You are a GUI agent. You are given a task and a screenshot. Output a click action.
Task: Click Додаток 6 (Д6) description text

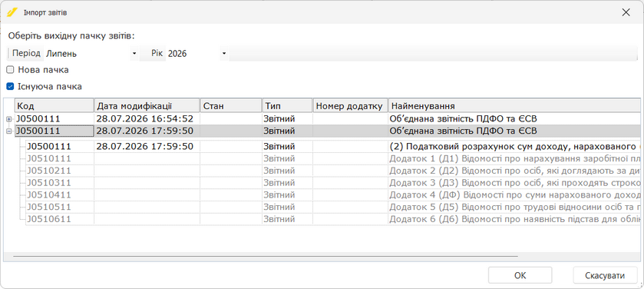514,219
